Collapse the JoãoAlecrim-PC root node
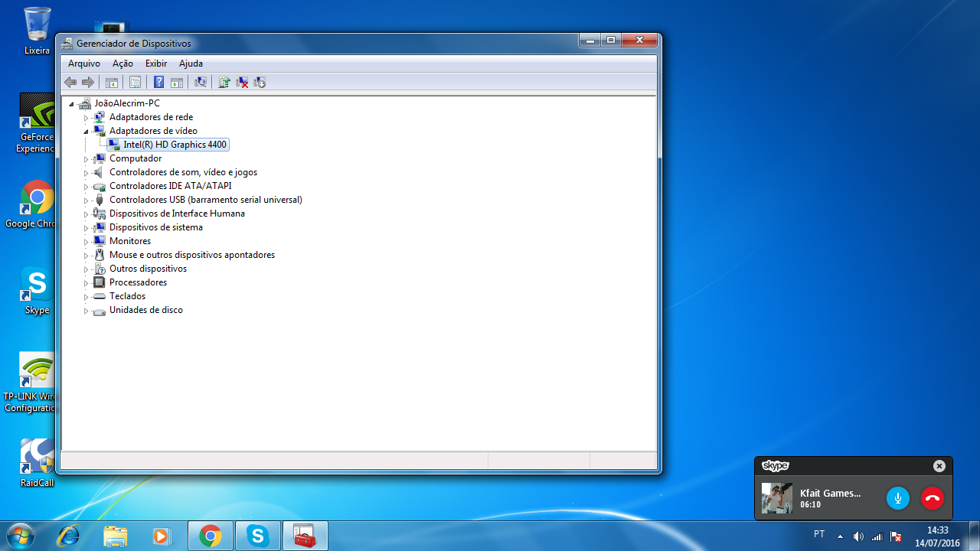 coord(71,104)
